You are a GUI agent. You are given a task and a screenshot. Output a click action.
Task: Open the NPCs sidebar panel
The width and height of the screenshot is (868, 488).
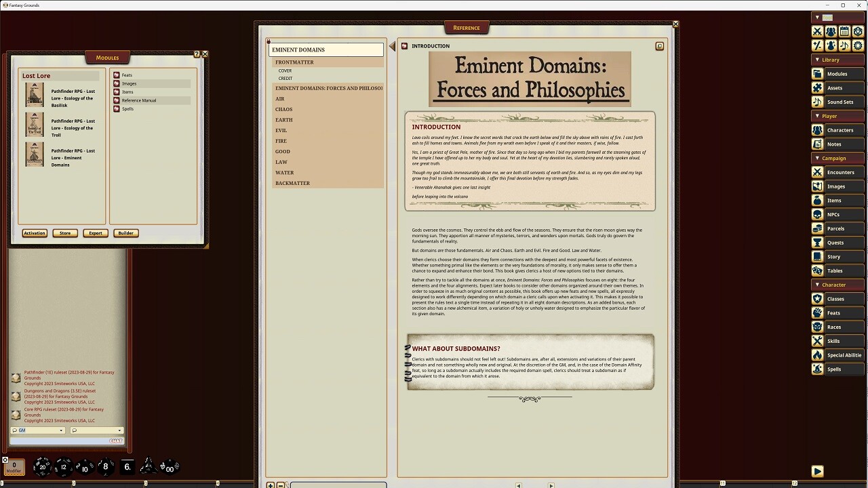pyautogui.click(x=837, y=214)
